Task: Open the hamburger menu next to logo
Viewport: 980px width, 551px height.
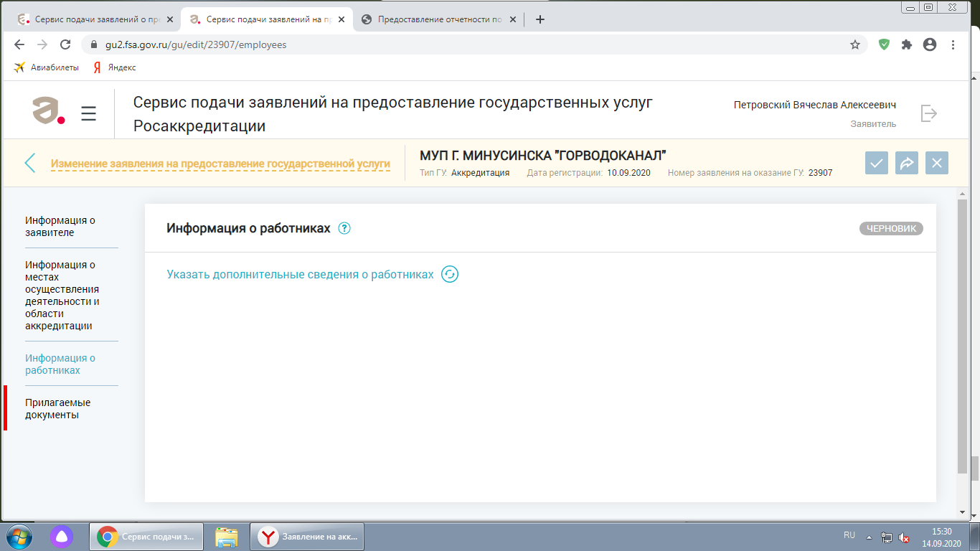Action: (x=88, y=113)
